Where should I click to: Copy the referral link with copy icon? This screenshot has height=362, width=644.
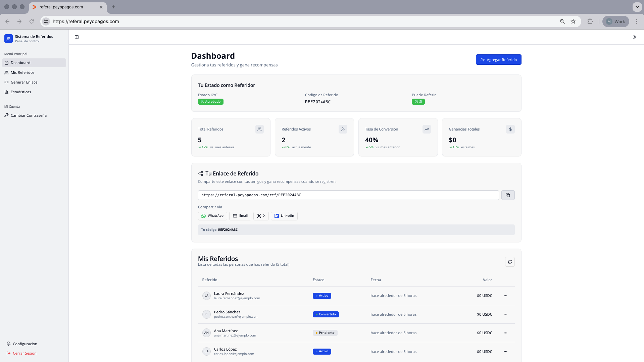508,195
